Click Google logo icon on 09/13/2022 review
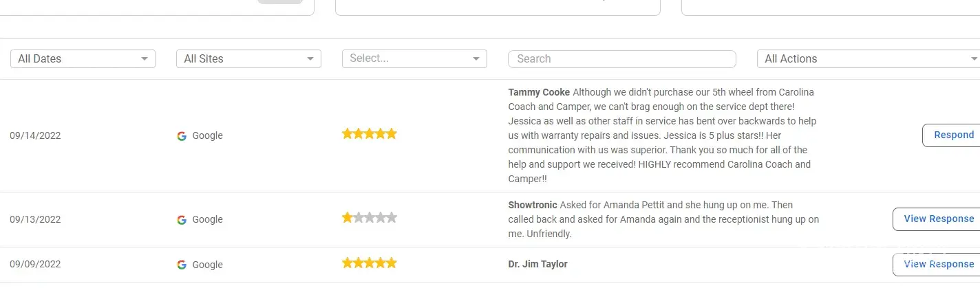980x288 pixels. point(182,220)
